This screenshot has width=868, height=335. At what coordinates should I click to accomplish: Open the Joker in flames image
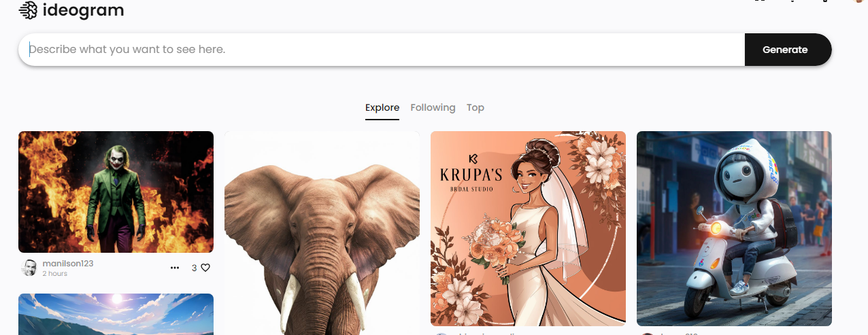116,192
